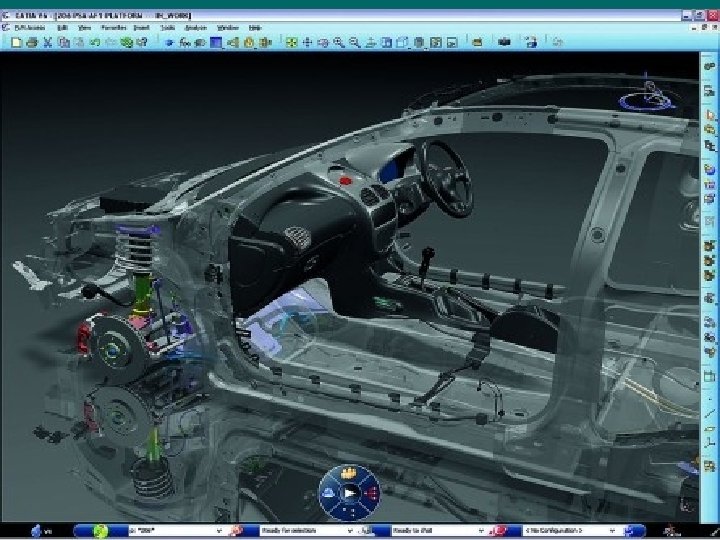Screen dimensions: 720x540
Task: Expand the dropdown left of No Configuration
Action: click(481, 531)
